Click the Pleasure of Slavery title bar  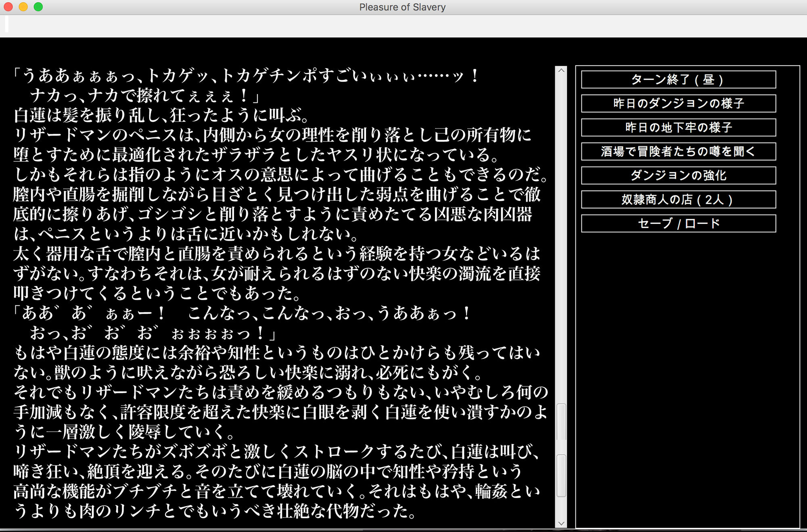[x=402, y=7]
